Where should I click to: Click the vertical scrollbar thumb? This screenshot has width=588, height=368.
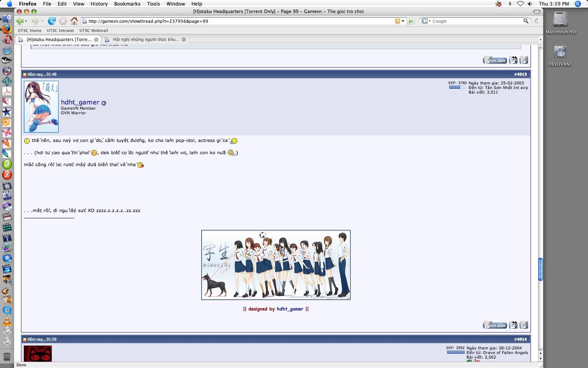tap(540, 269)
